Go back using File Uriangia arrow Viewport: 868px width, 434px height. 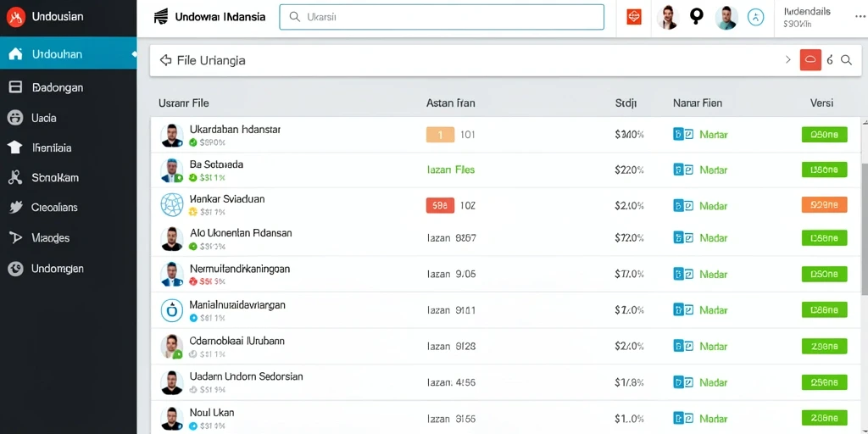pos(165,60)
